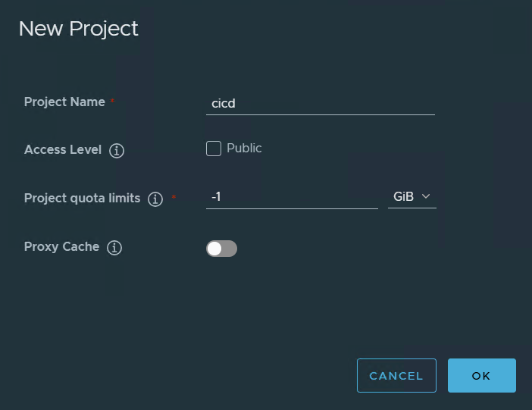Click the Public checkbox label text
Image resolution: width=532 pixels, height=410 pixels.
click(244, 148)
